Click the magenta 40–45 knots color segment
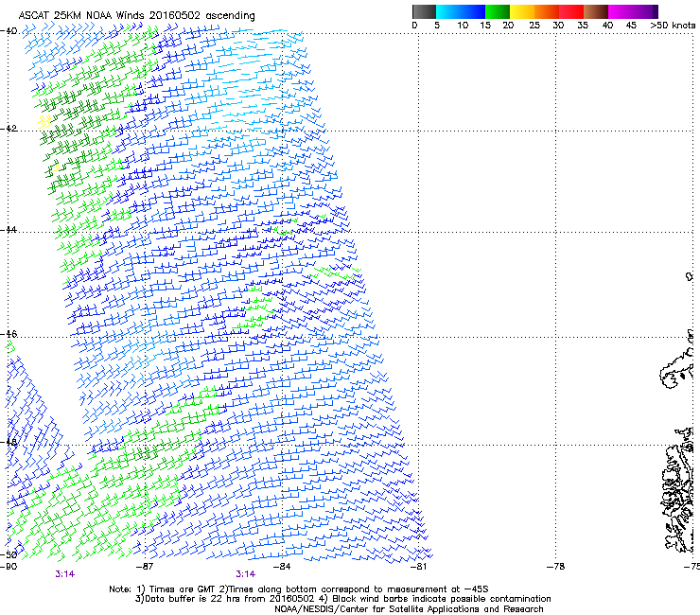 (621, 11)
